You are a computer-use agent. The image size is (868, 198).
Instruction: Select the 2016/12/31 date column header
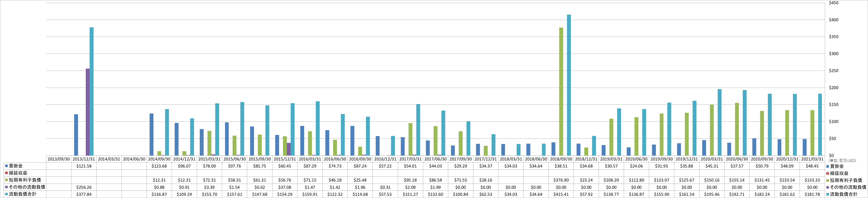(x=385, y=159)
